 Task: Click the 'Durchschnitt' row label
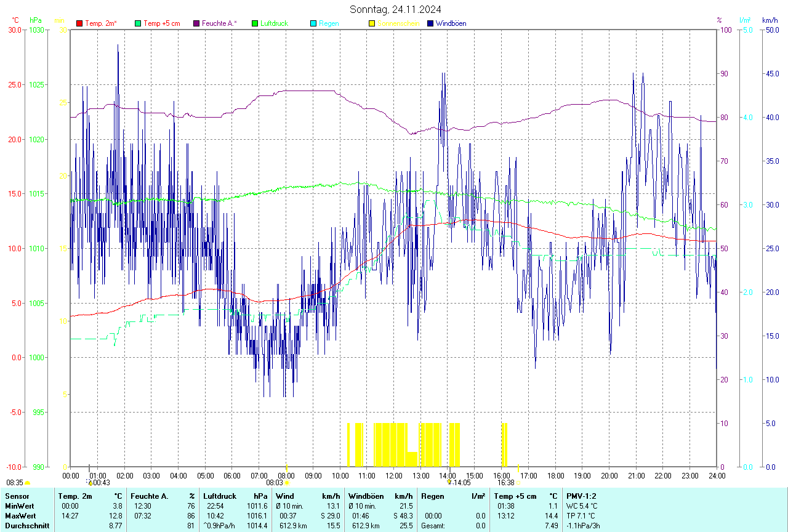pos(26,525)
